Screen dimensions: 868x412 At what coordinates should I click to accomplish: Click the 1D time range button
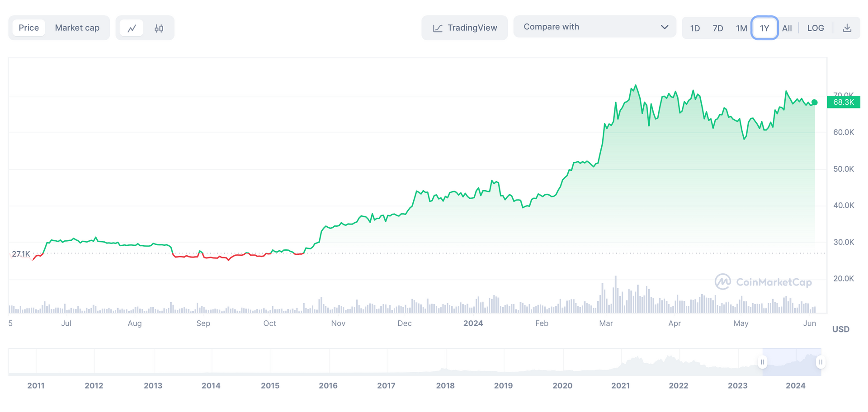[695, 28]
